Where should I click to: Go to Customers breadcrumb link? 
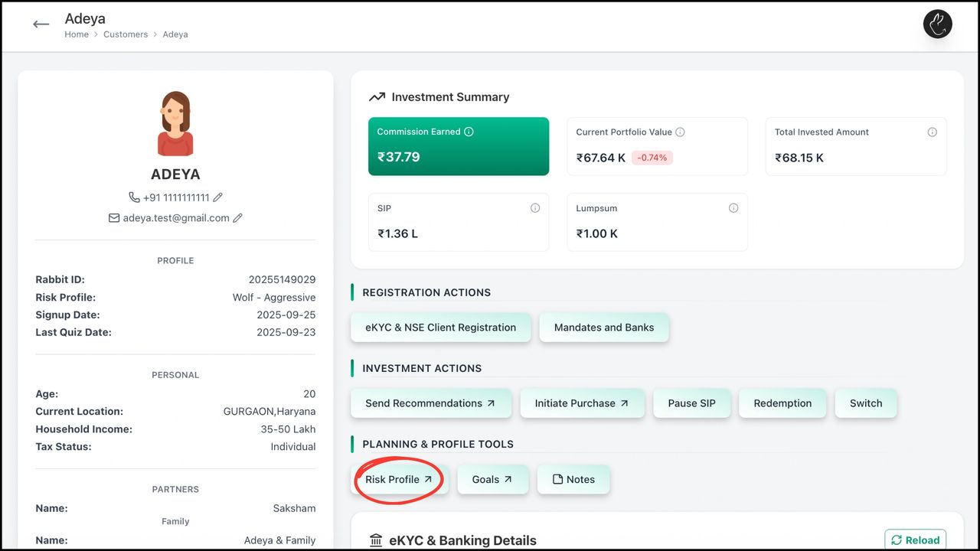(x=126, y=34)
